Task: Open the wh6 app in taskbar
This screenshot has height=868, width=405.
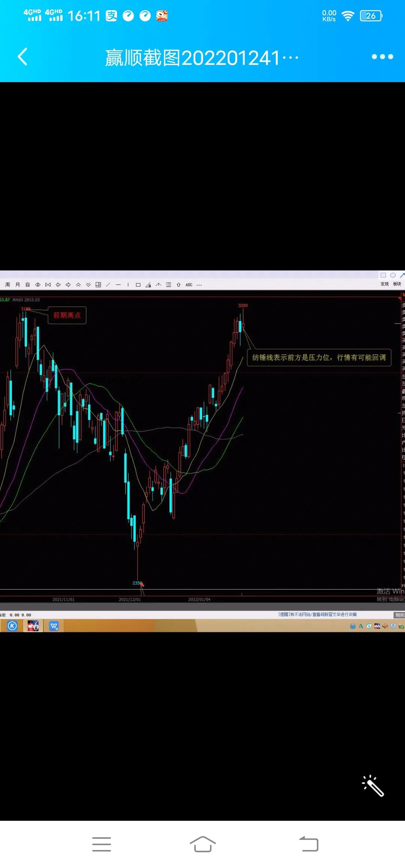Action: coord(33,626)
